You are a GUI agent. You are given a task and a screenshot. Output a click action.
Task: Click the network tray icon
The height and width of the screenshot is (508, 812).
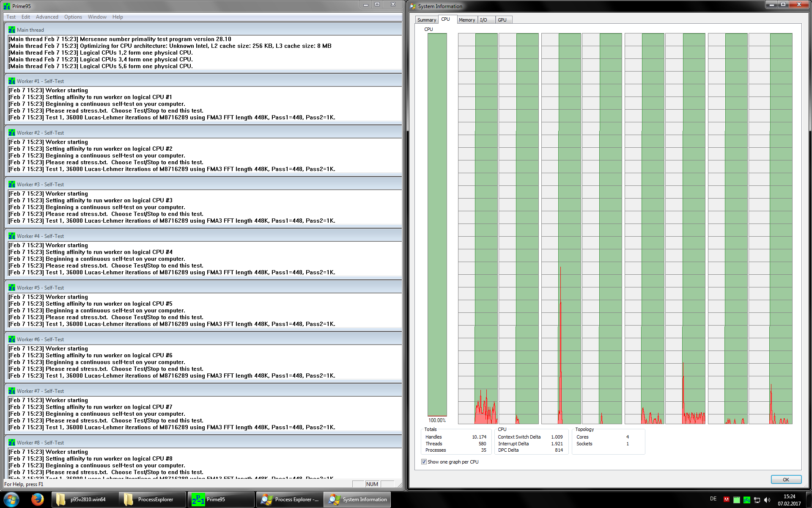757,500
